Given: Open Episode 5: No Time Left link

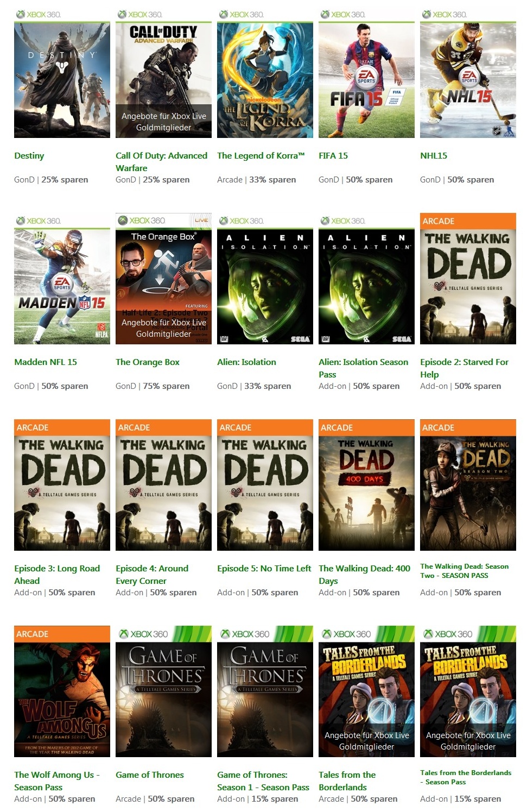Looking at the screenshot, I should pyautogui.click(x=264, y=569).
